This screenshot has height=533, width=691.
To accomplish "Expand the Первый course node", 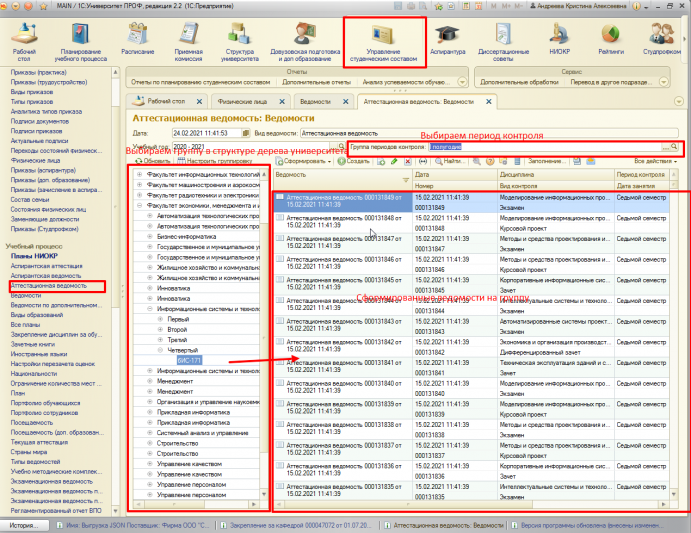I will [160, 319].
